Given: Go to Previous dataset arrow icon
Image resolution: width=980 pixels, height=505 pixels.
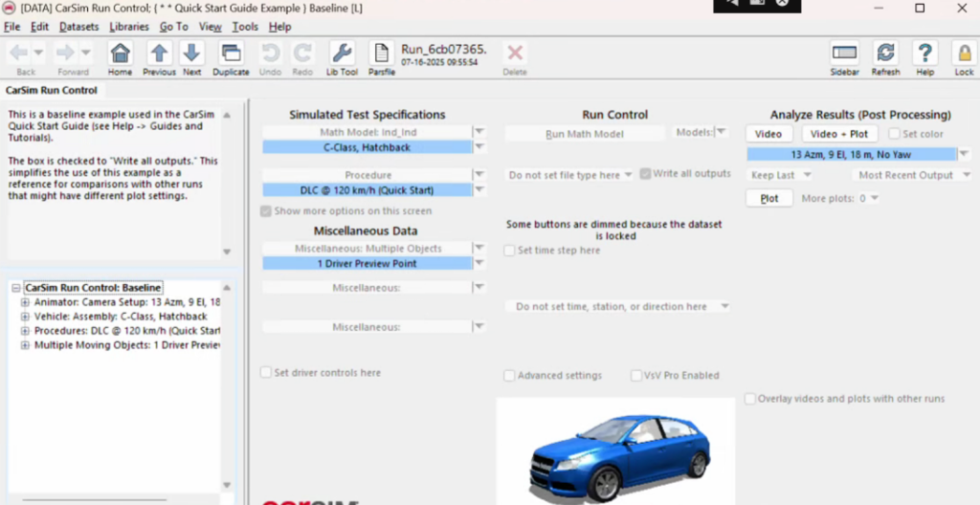Looking at the screenshot, I should pyautogui.click(x=159, y=55).
